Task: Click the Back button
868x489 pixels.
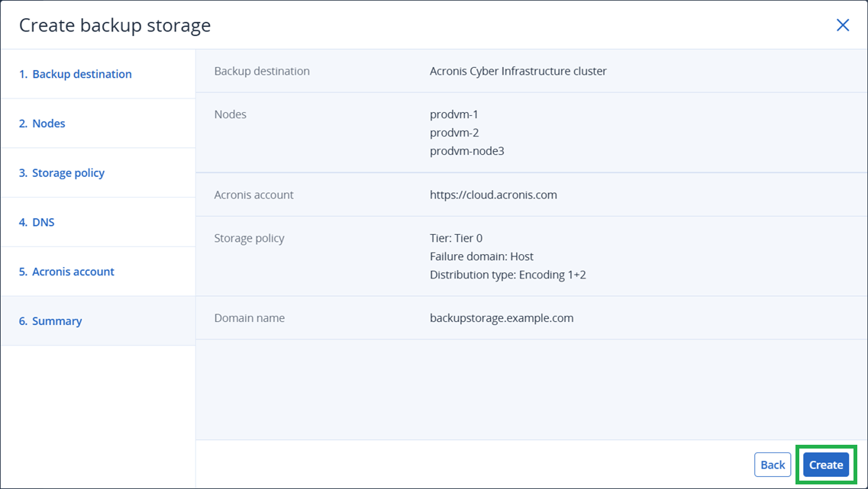Action: (773, 465)
